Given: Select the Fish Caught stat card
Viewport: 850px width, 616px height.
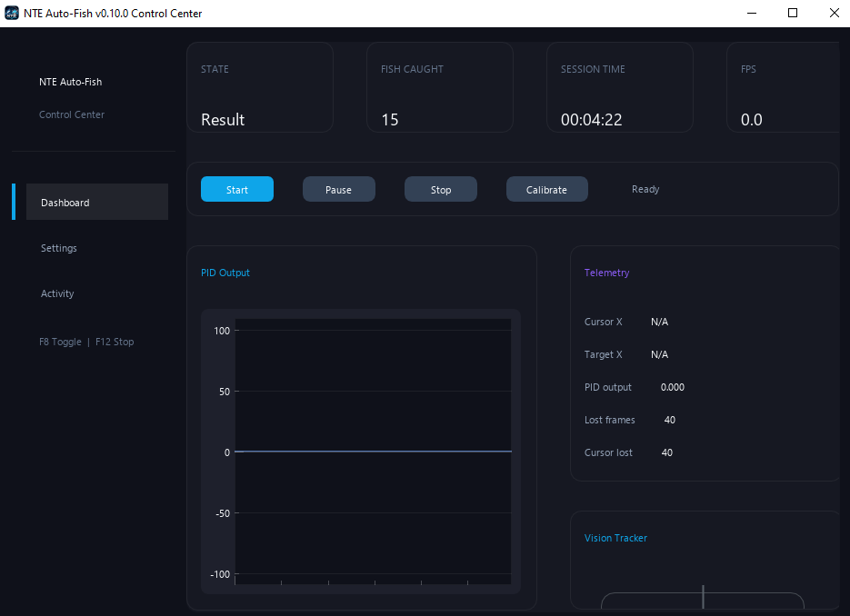Looking at the screenshot, I should click(440, 87).
